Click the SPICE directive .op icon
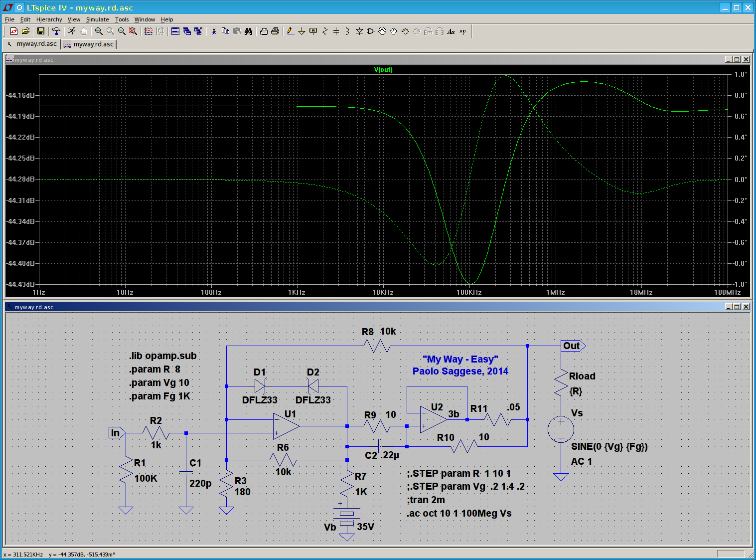Screen dimensions: 756x560 pos(462,31)
